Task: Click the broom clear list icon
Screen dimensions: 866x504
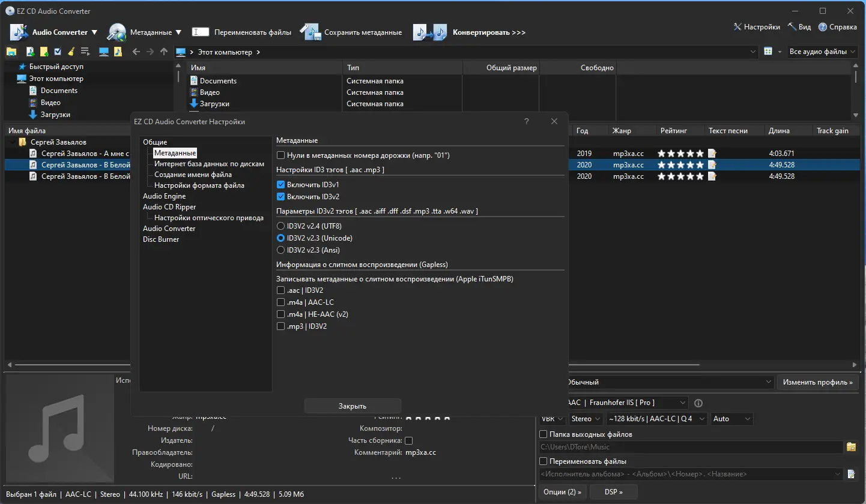Action: click(x=71, y=52)
